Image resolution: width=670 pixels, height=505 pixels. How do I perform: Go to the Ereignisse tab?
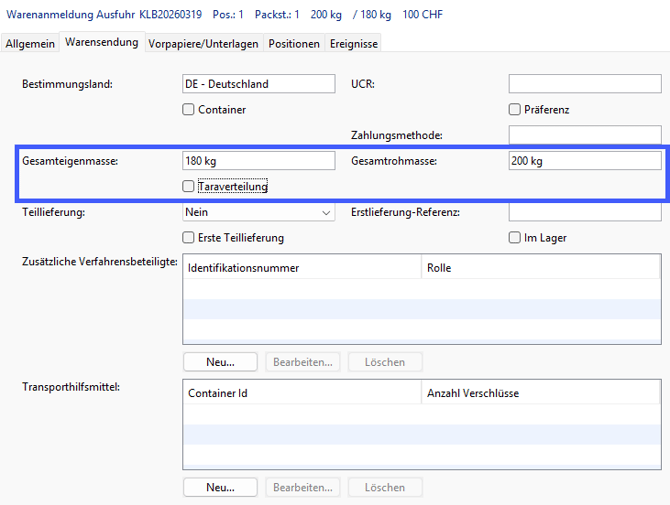pos(354,43)
